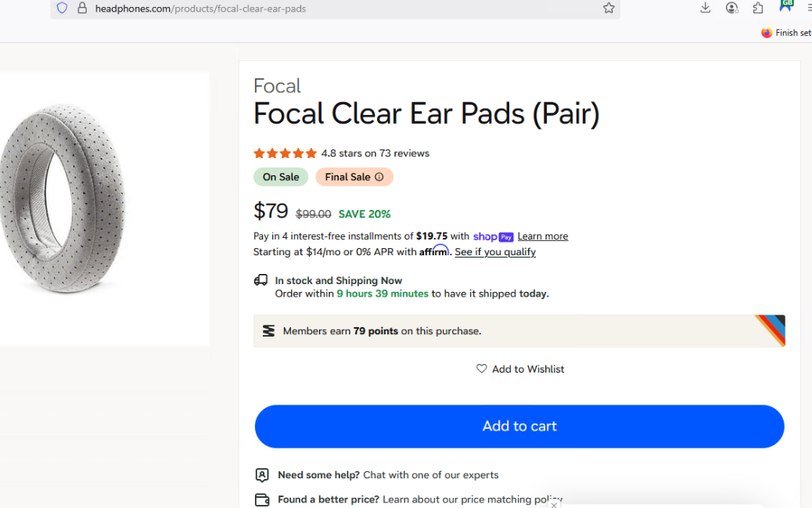Click the price matching wallet icon
812x508 pixels.
262,499
